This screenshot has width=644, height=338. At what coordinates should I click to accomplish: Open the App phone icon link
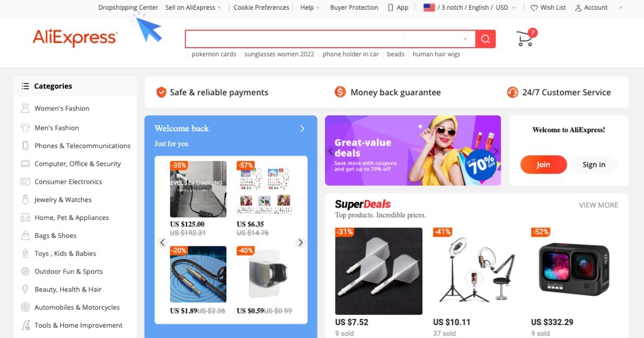[x=391, y=8]
